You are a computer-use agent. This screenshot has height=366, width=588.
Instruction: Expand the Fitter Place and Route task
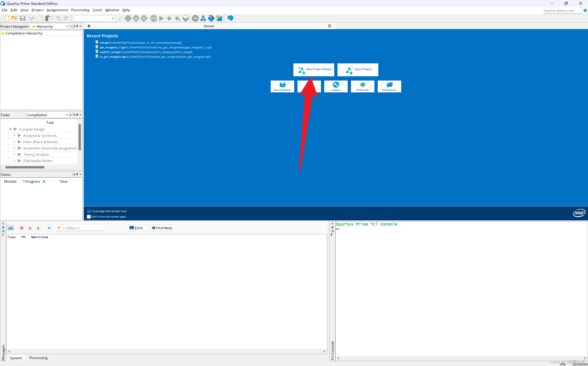coord(15,142)
